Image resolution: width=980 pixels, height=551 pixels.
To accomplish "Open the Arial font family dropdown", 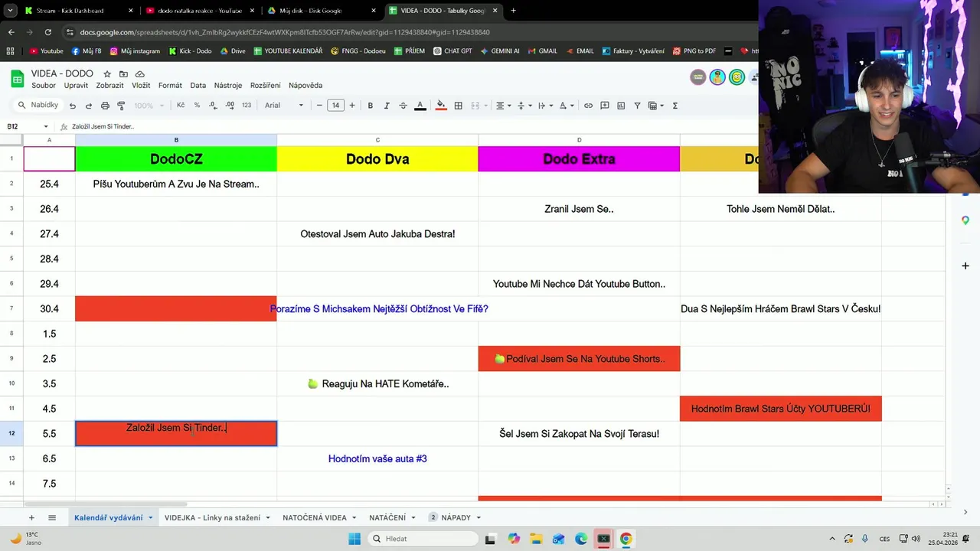I will 284,106.
